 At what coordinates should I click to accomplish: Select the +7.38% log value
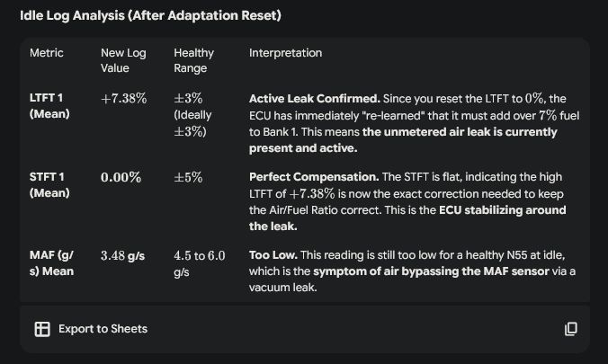pos(123,99)
